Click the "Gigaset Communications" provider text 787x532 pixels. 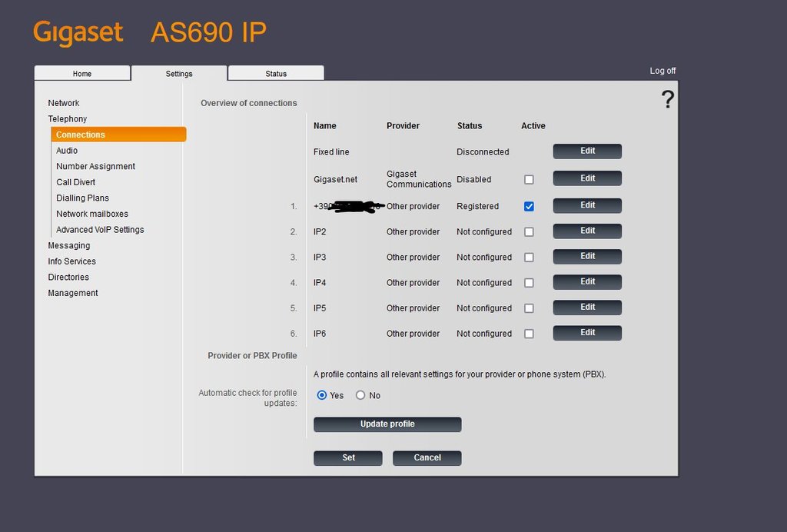[x=419, y=179]
